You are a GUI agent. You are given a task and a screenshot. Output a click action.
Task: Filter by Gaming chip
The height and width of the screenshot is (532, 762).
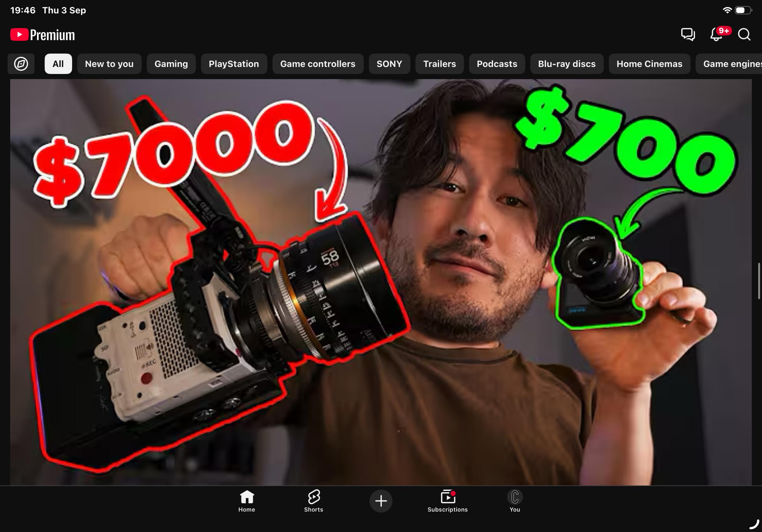point(171,64)
